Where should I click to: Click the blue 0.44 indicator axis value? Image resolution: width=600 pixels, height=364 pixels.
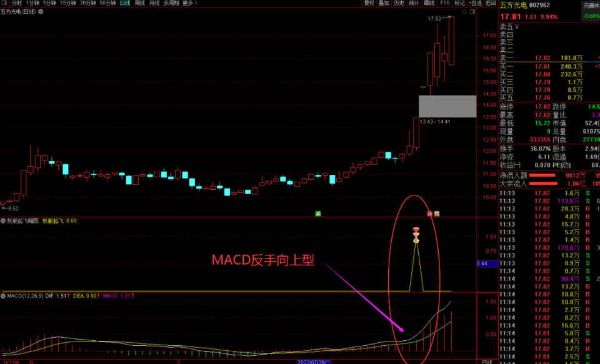pyautogui.click(x=487, y=263)
